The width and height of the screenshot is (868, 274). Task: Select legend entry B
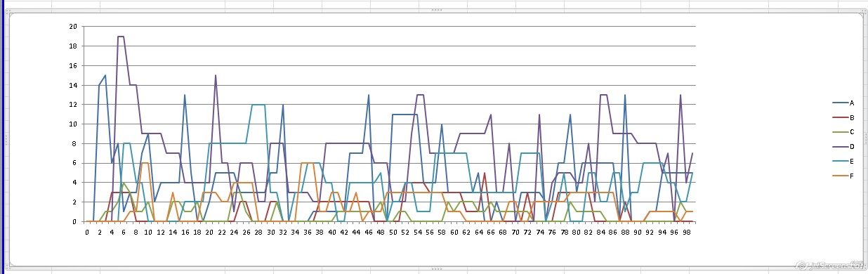point(840,118)
